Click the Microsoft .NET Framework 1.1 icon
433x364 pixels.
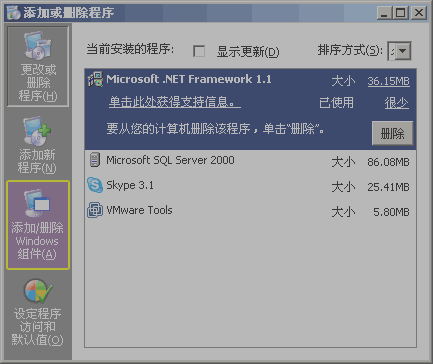95,79
